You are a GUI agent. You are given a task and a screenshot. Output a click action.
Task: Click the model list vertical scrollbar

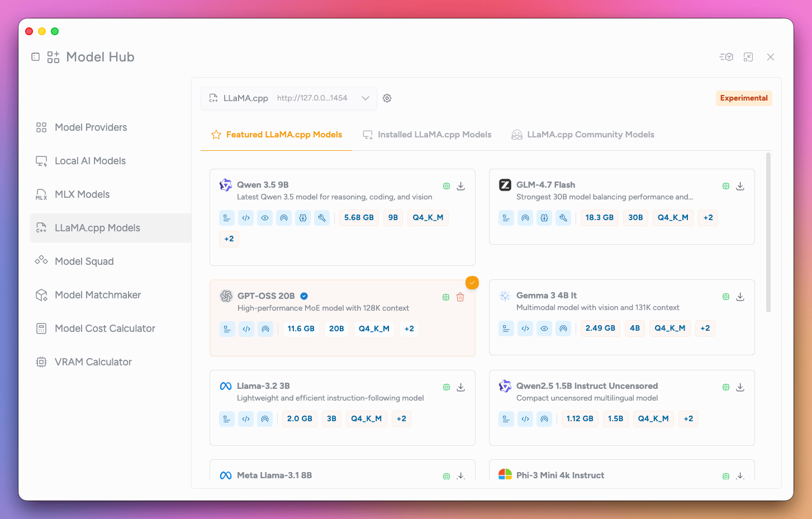coord(768,232)
